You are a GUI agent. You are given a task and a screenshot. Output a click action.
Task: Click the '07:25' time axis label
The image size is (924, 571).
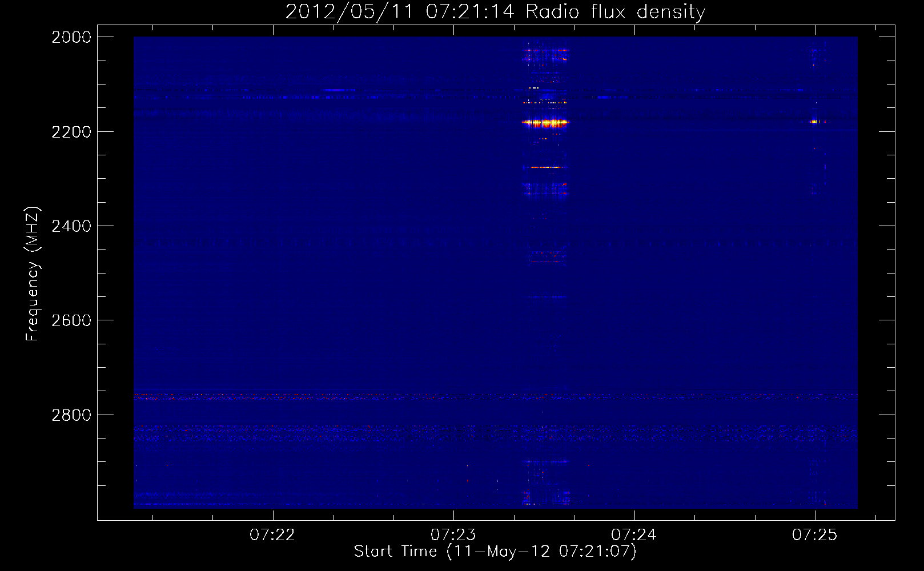(814, 534)
